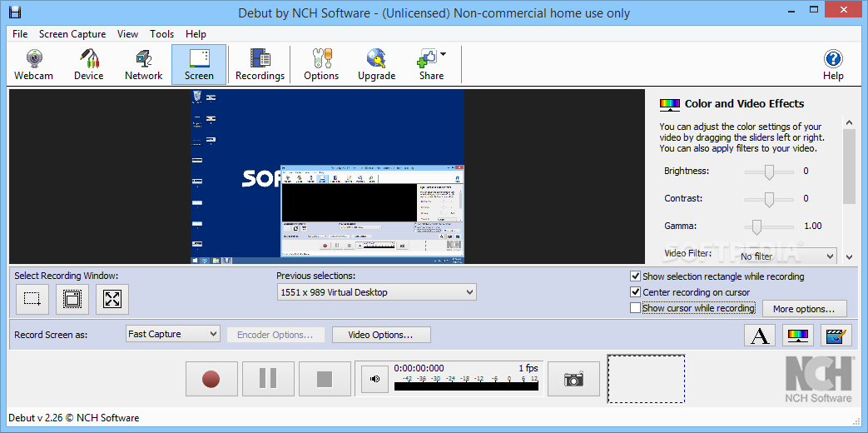Click the 1 fps indicator

(x=528, y=368)
